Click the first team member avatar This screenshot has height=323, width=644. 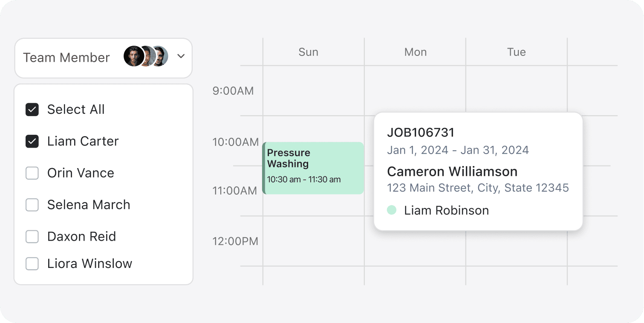pos(133,56)
